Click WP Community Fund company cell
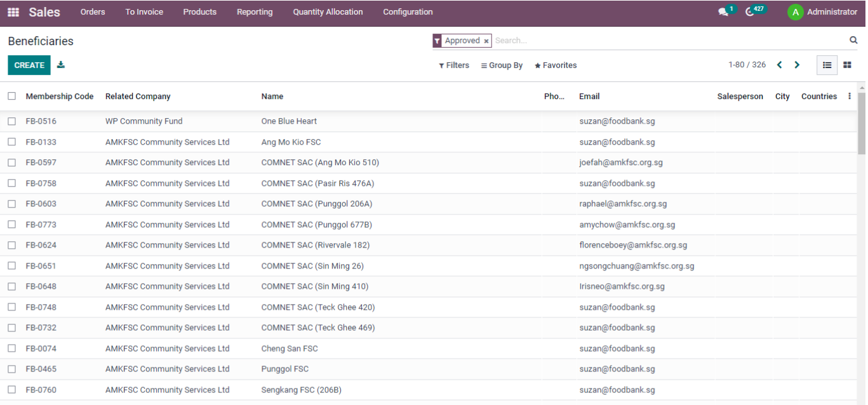This screenshot has height=405, width=868. pyautogui.click(x=144, y=121)
